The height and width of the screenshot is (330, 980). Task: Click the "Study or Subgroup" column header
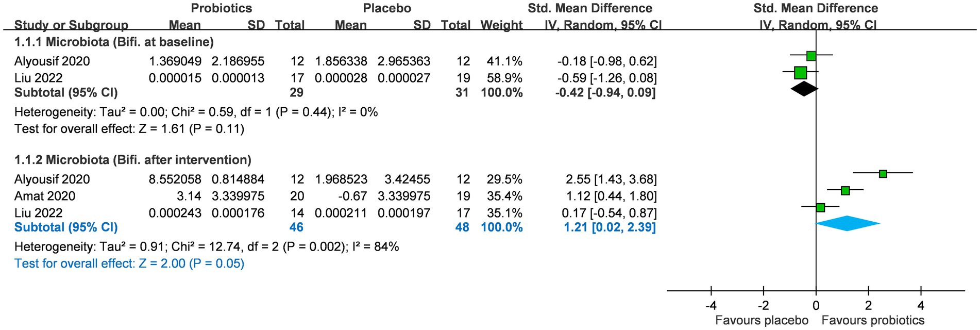coord(71,25)
